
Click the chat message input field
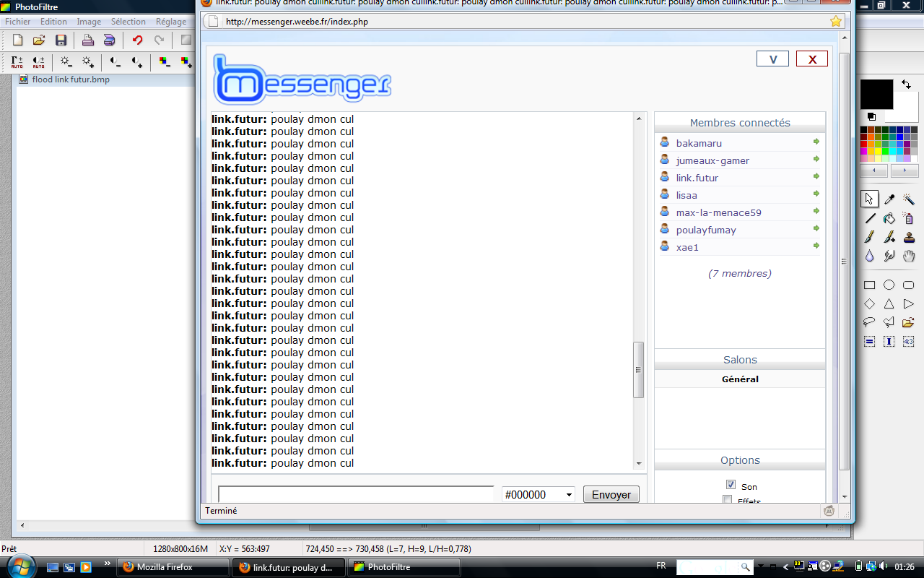[357, 495]
